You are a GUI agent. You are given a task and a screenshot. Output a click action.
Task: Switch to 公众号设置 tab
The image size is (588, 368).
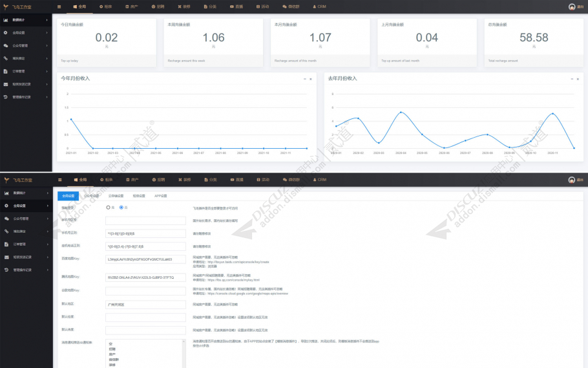92,196
